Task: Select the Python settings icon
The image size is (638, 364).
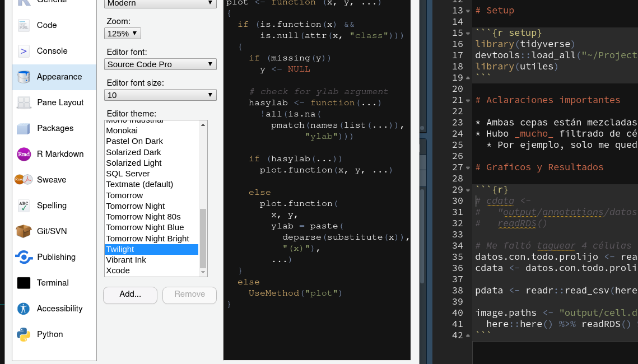Action: 24,334
